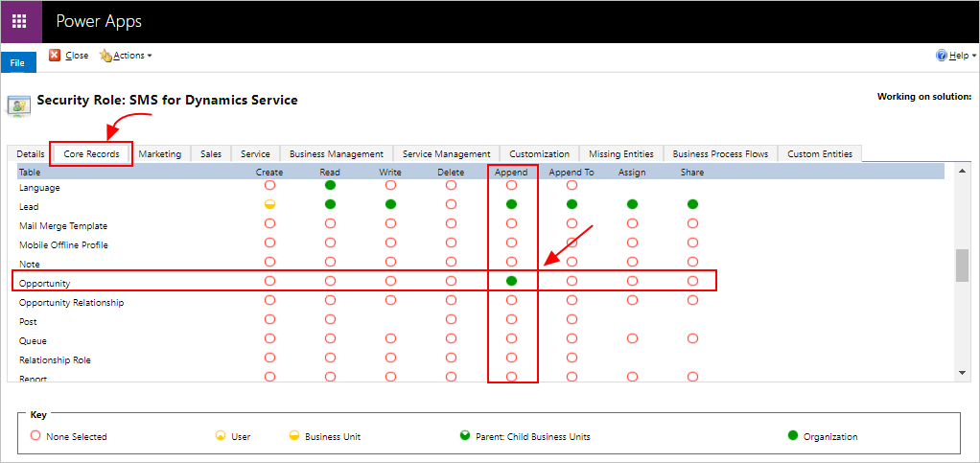Click the None Selected key icon

(x=35, y=435)
